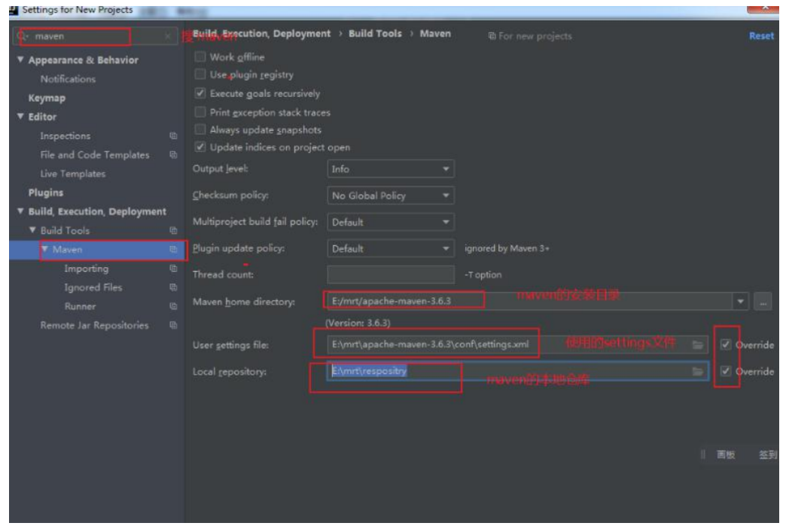
Task: Click the project-level icon beside Runner
Action: tap(173, 306)
